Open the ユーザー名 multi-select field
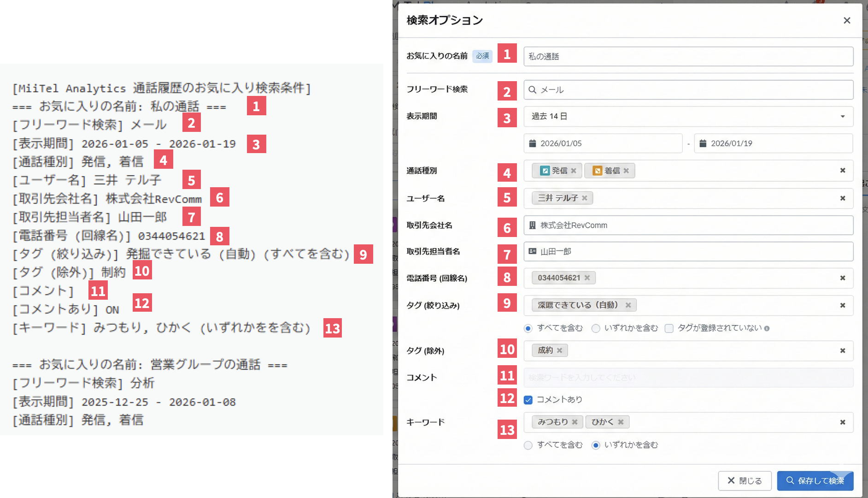 pos(688,198)
